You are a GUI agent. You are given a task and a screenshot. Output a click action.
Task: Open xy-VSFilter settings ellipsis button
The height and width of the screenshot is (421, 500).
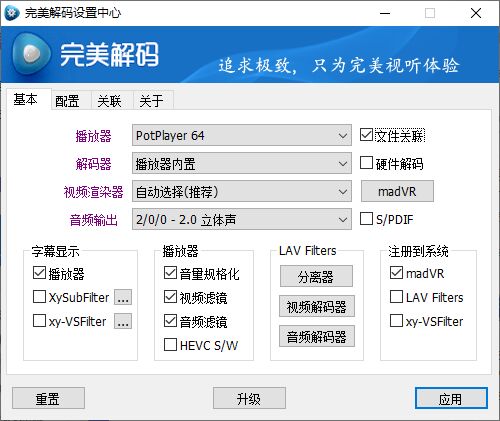123,321
